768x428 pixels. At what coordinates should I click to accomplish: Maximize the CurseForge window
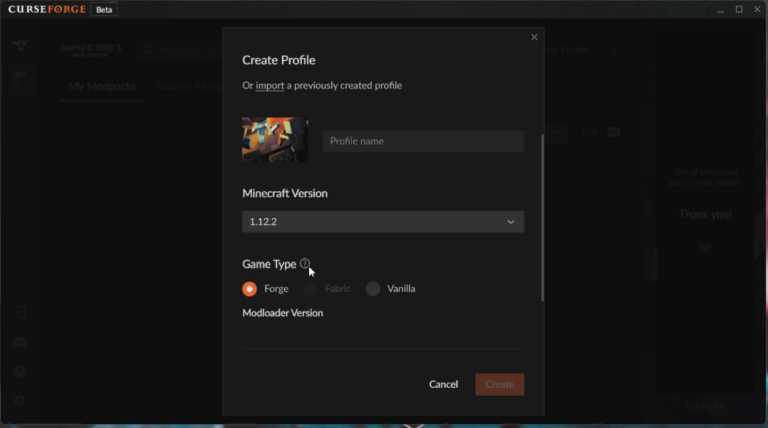click(739, 9)
